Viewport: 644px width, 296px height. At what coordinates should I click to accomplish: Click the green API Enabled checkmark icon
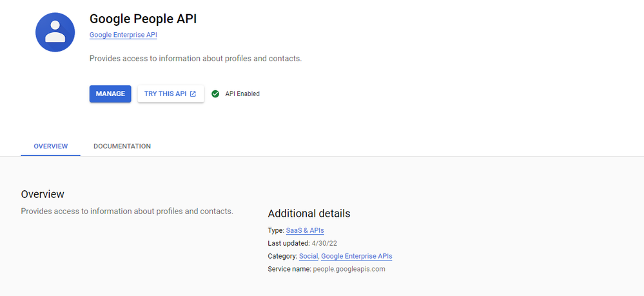[215, 94]
